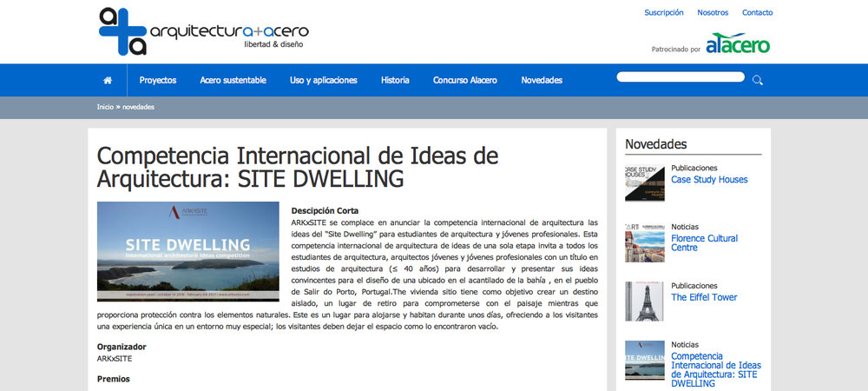Click the Alacero sponsor logo
The height and width of the screenshot is (391, 868).
737,44
